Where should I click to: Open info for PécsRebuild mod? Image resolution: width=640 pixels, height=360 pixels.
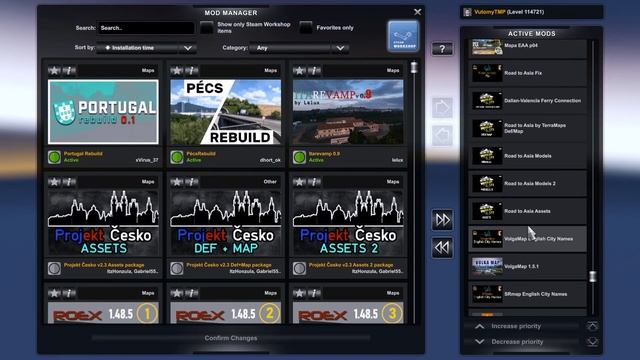192,71
